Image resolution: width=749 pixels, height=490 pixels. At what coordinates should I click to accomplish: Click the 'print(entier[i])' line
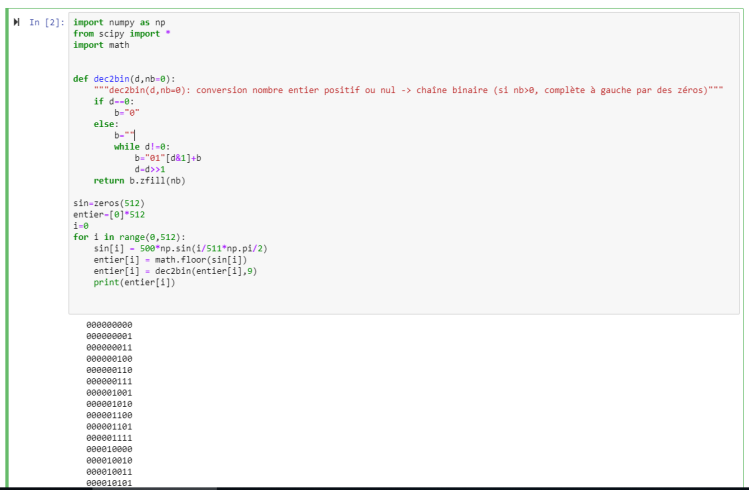(x=134, y=282)
